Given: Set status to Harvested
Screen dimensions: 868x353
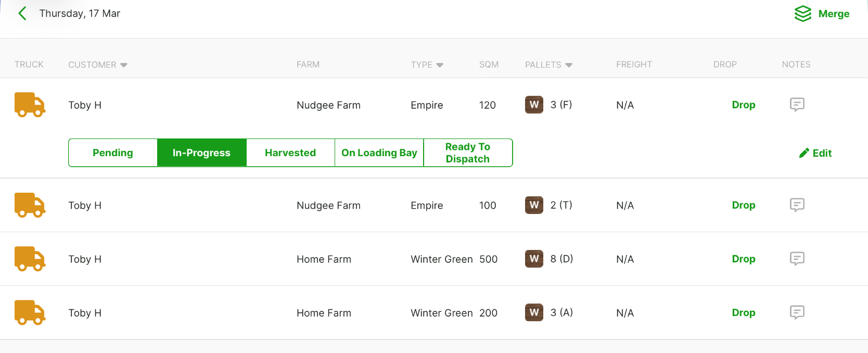Looking at the screenshot, I should 290,153.
